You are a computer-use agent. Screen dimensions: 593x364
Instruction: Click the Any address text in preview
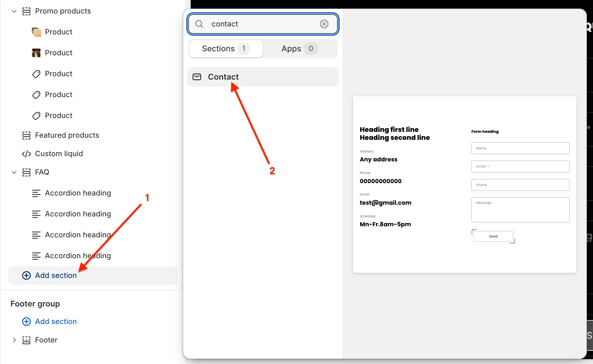[379, 159]
